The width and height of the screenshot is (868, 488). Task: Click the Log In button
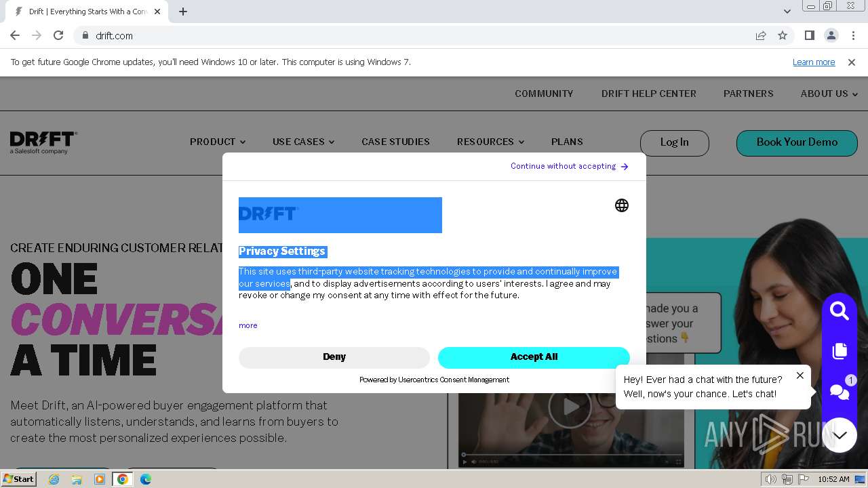(675, 142)
